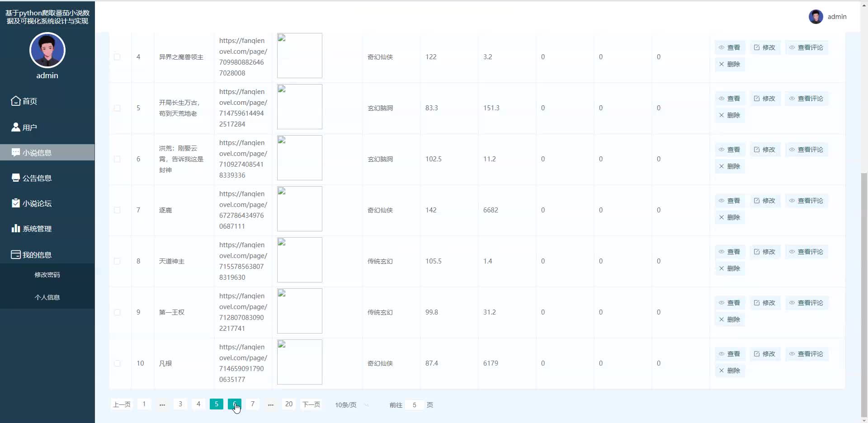This screenshot has width=868, height=423.
Task: Click cover thumbnail of 天道神主
Action: 300,260
